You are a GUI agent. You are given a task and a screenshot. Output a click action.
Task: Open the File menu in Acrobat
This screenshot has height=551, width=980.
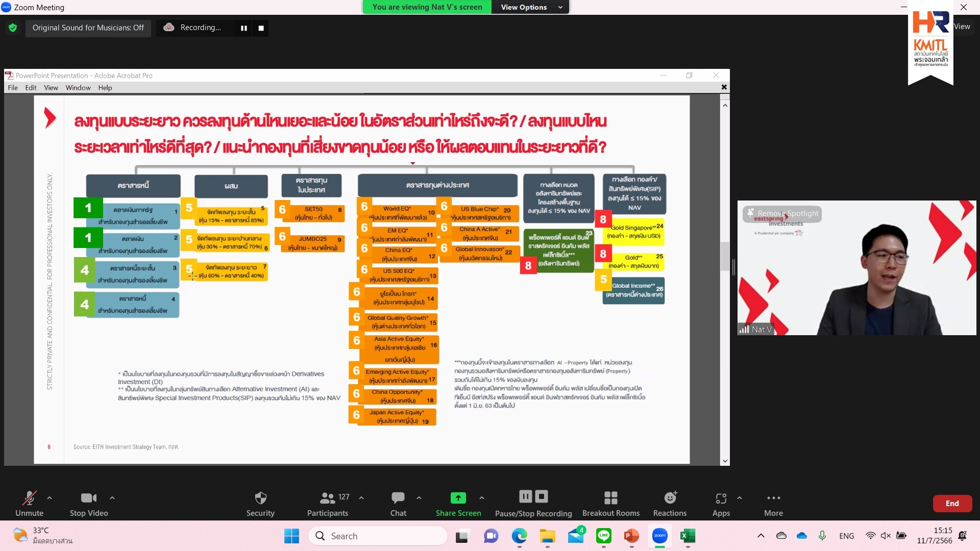(x=13, y=87)
